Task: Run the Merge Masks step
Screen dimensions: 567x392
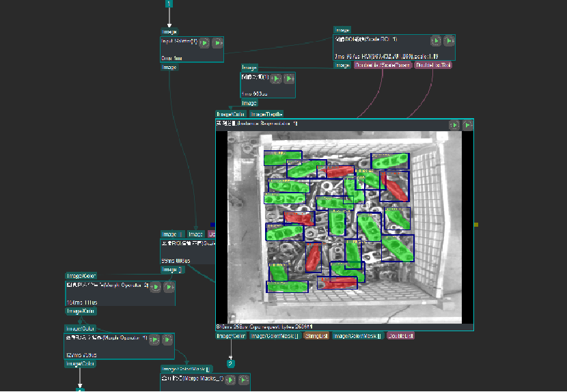Action: [x=231, y=380]
